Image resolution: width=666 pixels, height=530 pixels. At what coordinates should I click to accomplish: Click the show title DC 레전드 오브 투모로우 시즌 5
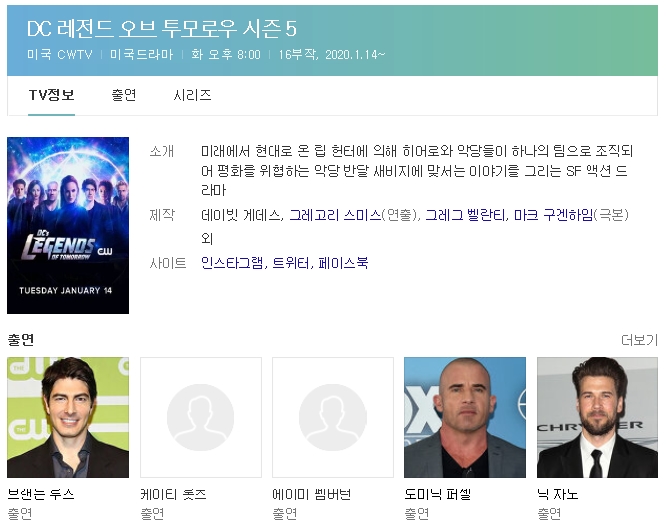point(162,29)
